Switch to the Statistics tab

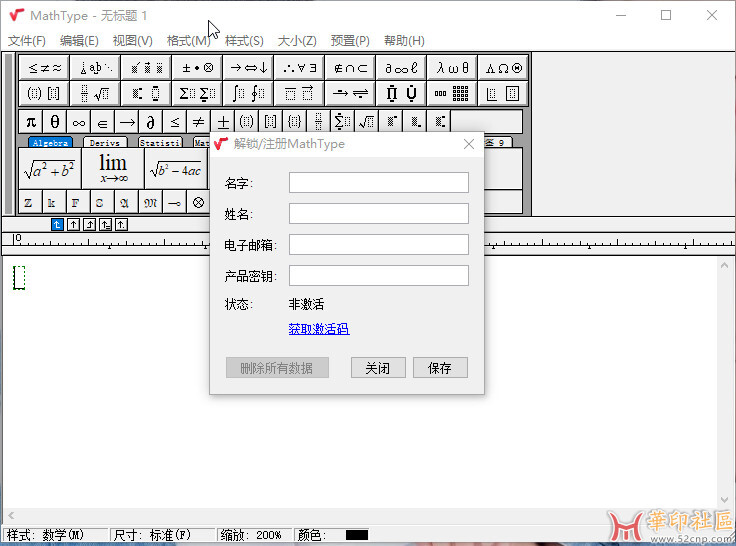click(x=160, y=142)
